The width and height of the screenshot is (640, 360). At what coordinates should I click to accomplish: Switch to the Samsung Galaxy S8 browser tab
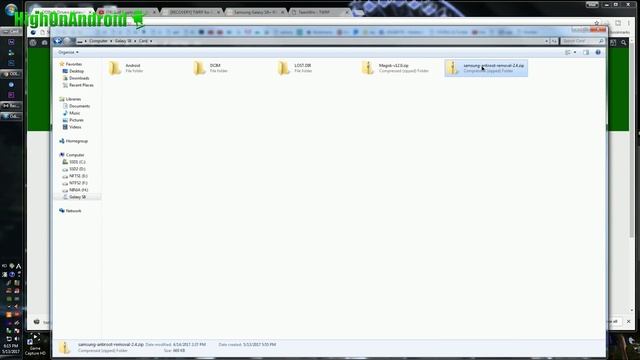pos(256,12)
